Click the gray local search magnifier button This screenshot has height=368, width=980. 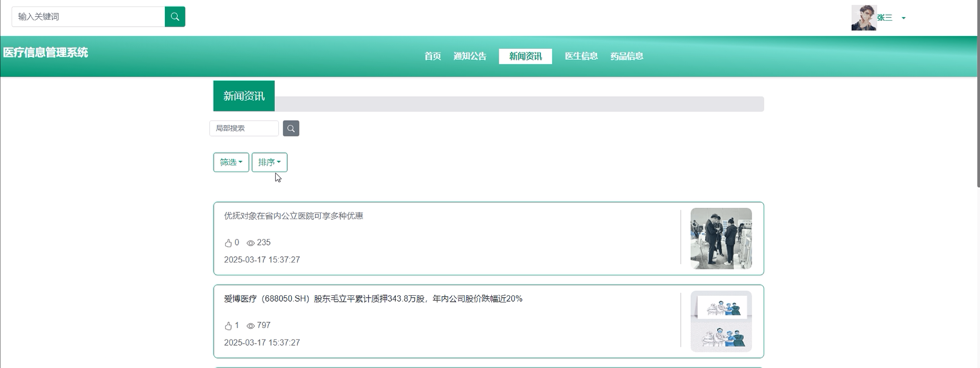pos(291,128)
